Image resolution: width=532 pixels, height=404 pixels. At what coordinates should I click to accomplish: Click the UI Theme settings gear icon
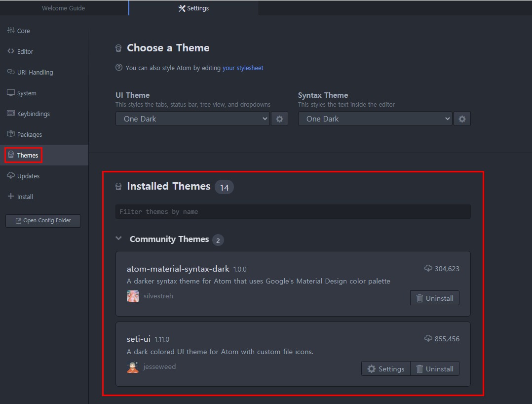(x=279, y=119)
